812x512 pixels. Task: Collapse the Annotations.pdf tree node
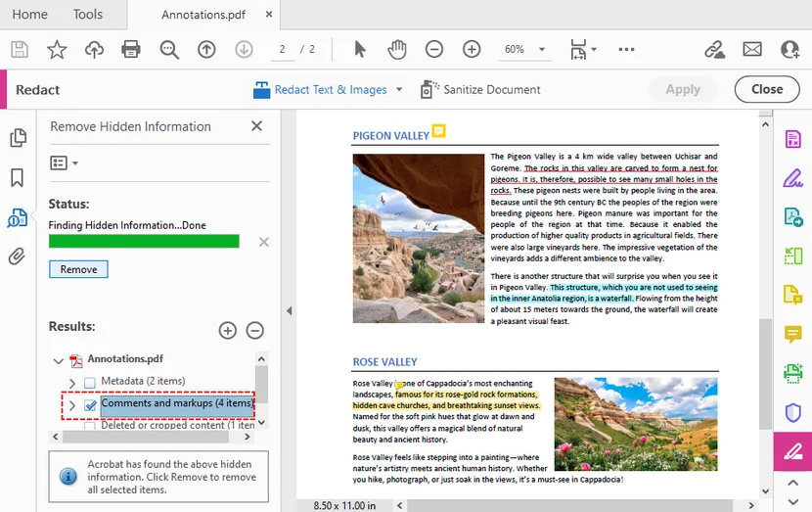click(58, 360)
